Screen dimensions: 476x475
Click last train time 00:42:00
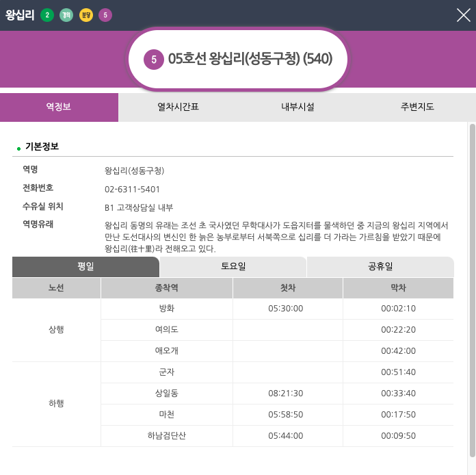pos(398,351)
